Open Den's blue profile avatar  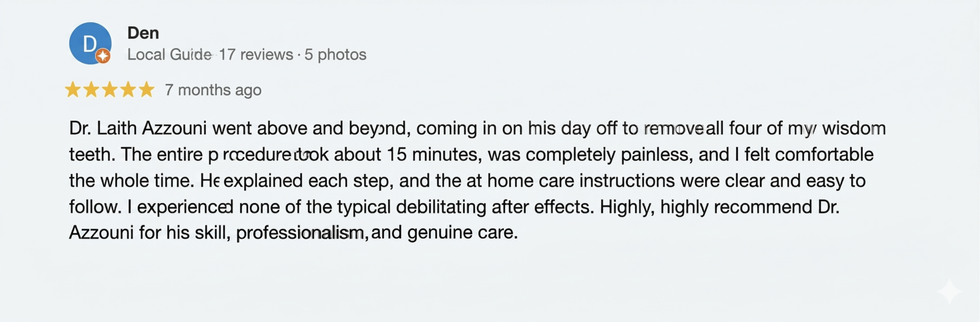(90, 43)
